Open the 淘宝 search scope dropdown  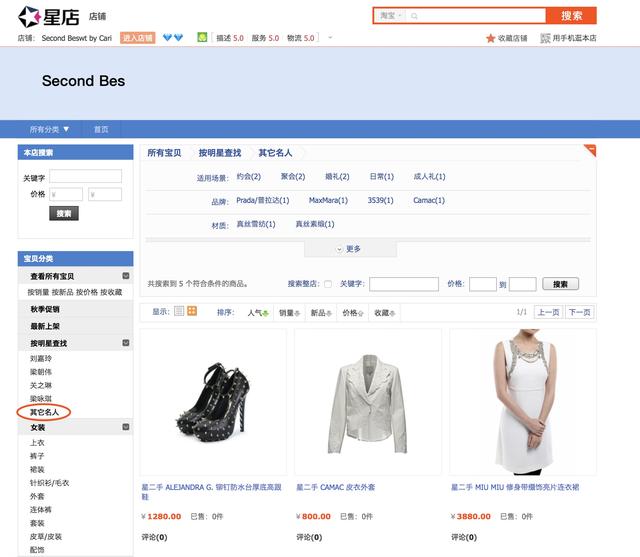point(391,16)
